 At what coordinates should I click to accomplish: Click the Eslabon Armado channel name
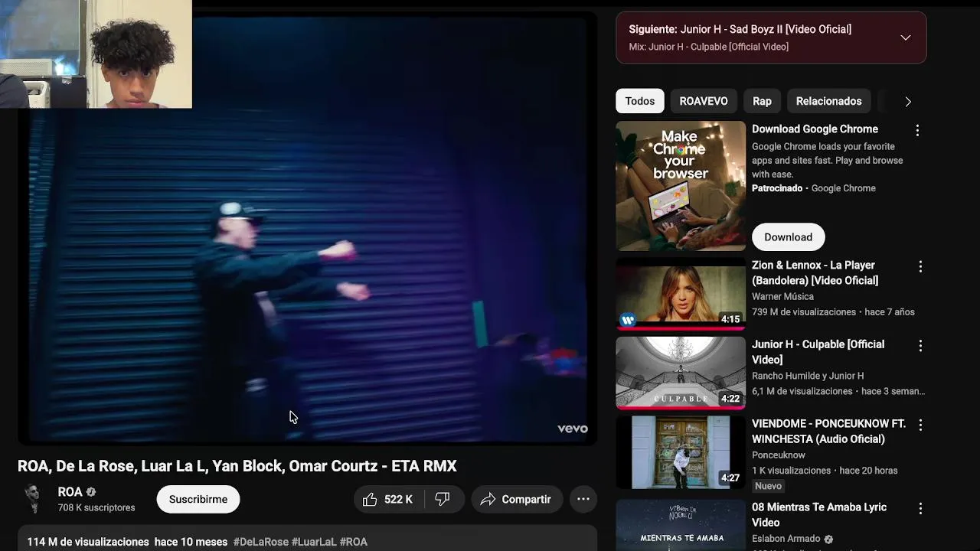pos(786,539)
